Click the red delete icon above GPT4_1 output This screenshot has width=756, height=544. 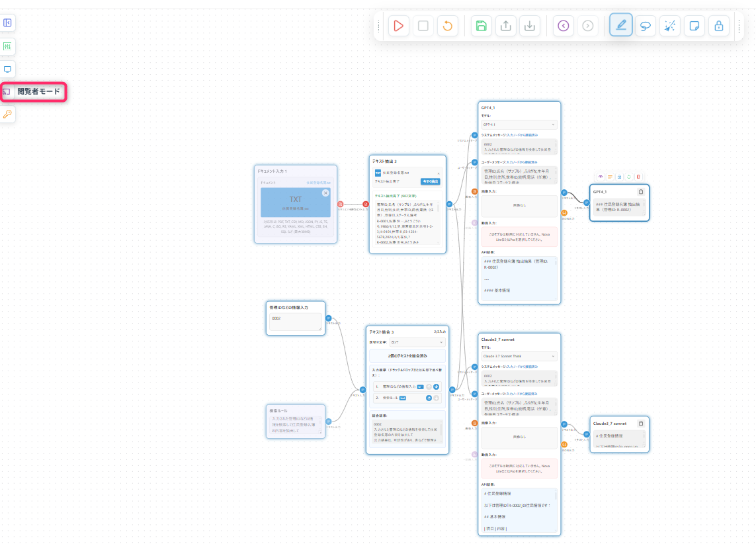click(638, 177)
